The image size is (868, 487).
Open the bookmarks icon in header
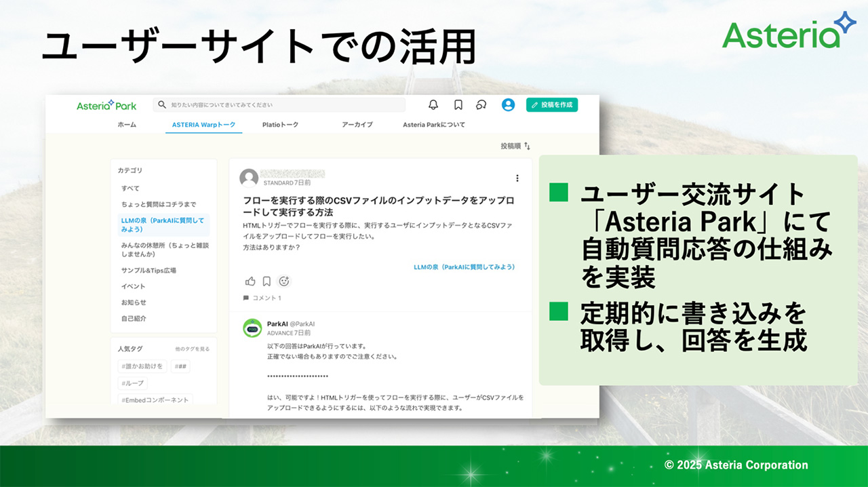(458, 104)
